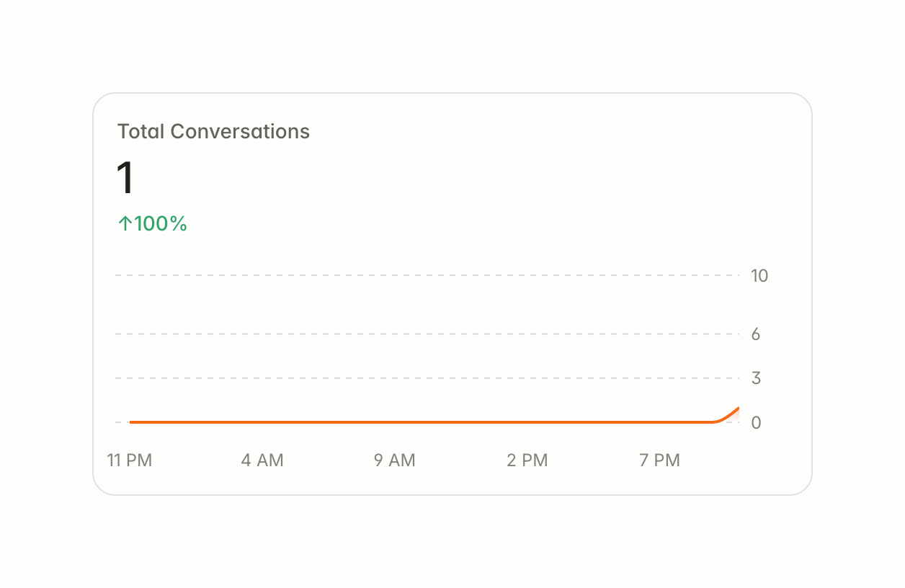Image resolution: width=905 pixels, height=588 pixels.
Task: Click the 3 label on y-axis
Action: tap(756, 378)
